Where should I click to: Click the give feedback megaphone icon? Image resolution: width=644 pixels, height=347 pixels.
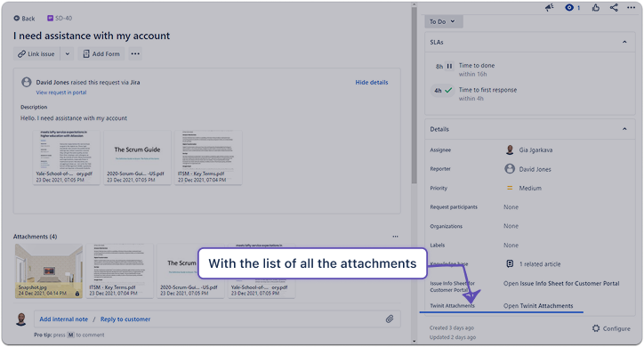point(550,7)
